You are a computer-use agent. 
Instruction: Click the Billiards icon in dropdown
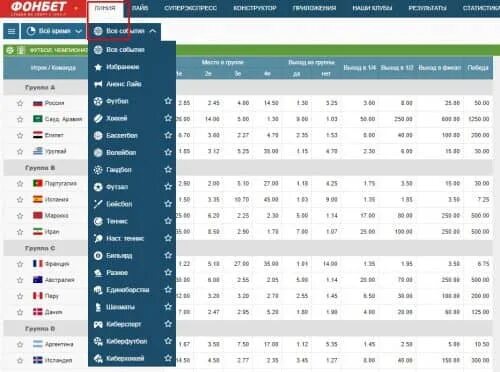[98, 256]
